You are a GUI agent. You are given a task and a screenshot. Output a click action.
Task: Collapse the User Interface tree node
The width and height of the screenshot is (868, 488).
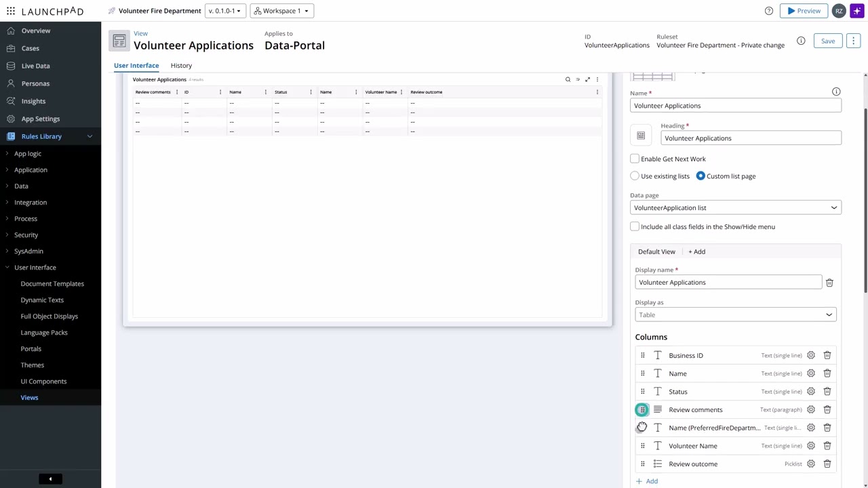[7, 268]
